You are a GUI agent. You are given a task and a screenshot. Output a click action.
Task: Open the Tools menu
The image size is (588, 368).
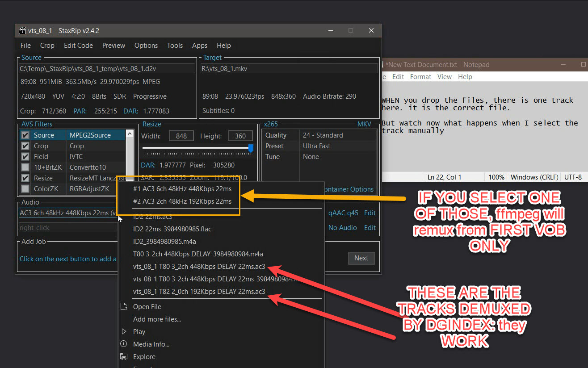[x=175, y=46]
